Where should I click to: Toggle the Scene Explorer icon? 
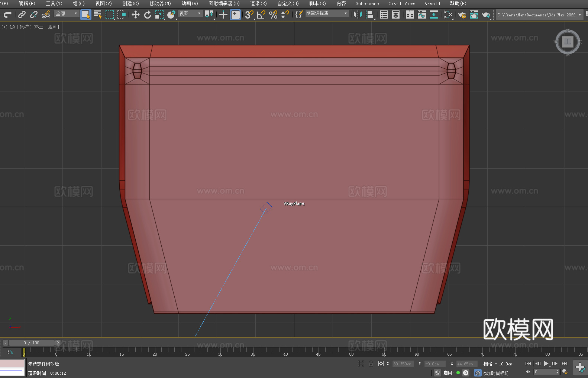click(x=384, y=14)
